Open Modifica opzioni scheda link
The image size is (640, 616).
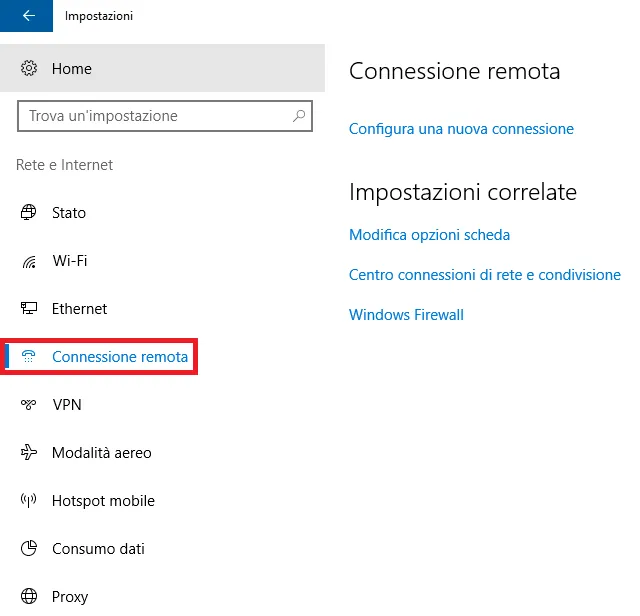click(429, 235)
